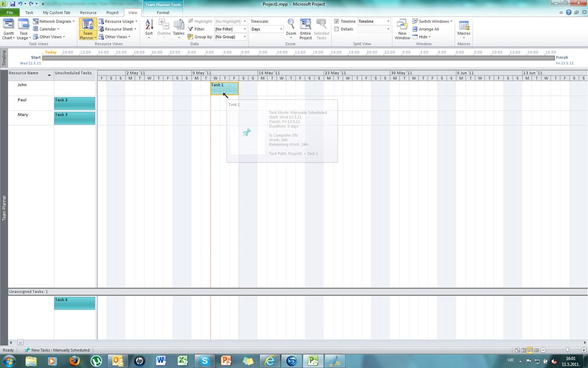The height and width of the screenshot is (368, 588).
Task: Open a New Window
Action: click(403, 28)
